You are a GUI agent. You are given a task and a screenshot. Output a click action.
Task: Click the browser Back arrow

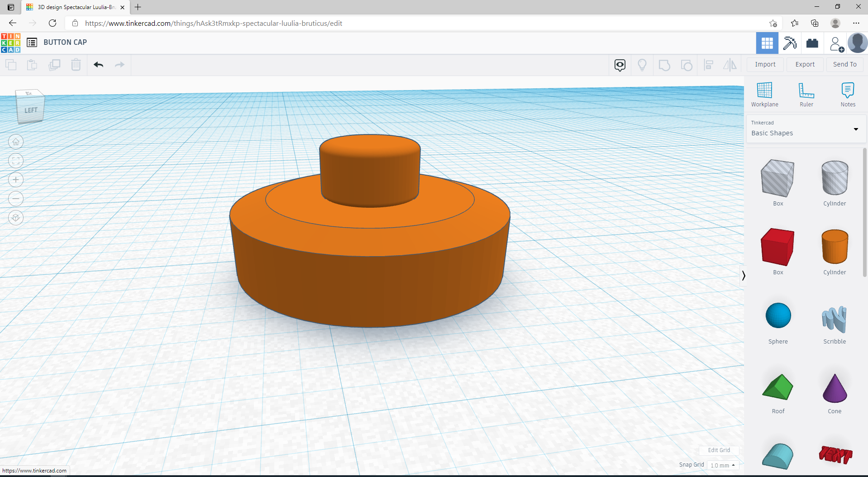13,23
